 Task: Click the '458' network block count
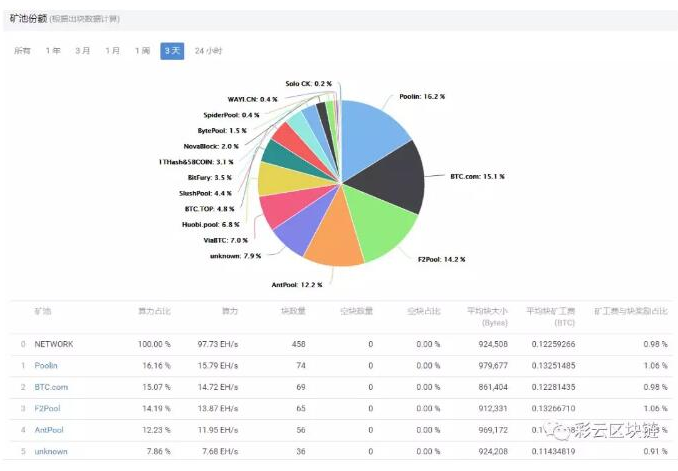[298, 344]
